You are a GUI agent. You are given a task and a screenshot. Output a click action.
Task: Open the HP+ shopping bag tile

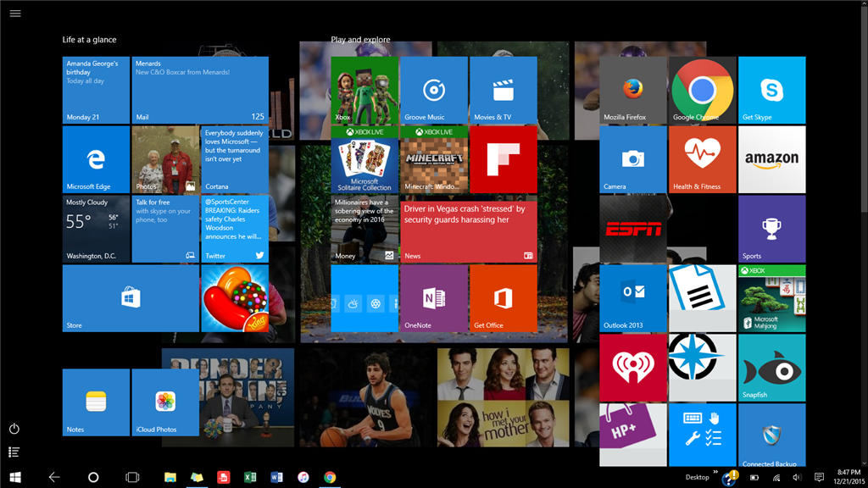(632, 435)
